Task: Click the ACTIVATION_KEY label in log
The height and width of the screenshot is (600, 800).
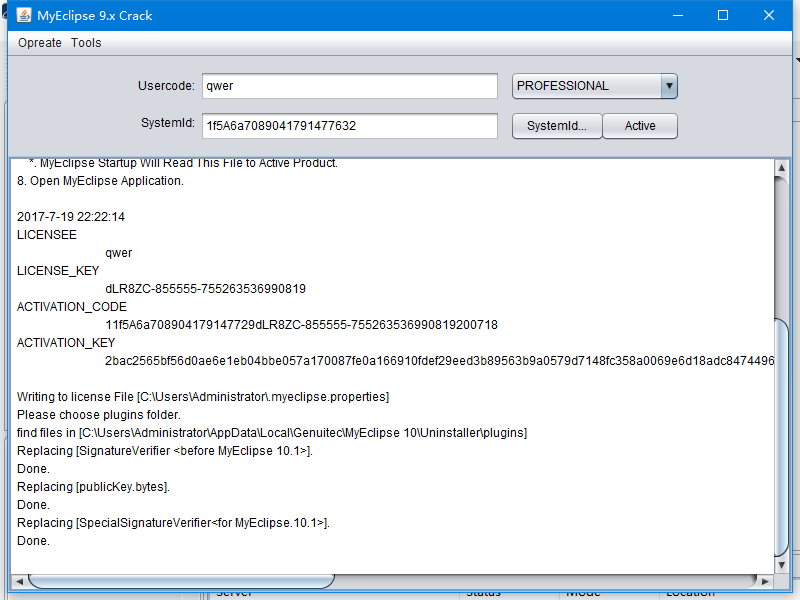Action: [66, 343]
